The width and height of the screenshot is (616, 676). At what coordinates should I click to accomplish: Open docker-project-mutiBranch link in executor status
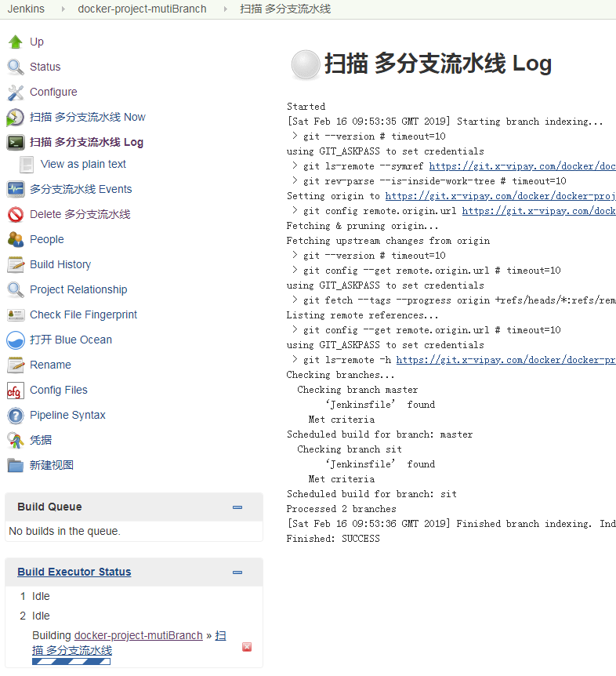138,635
